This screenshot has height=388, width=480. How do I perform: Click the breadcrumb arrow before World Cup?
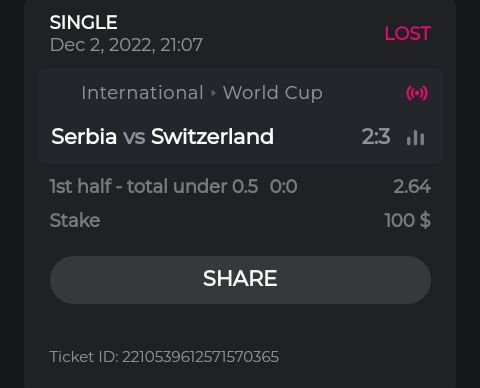click(213, 93)
